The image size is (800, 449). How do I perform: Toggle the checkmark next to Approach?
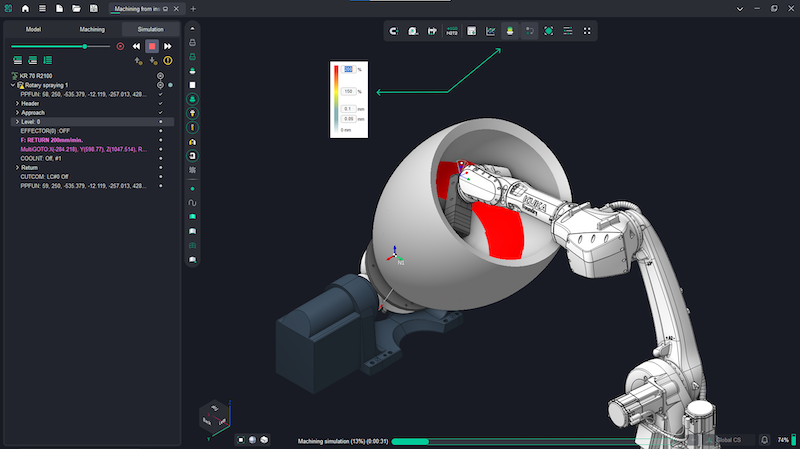[x=161, y=113]
